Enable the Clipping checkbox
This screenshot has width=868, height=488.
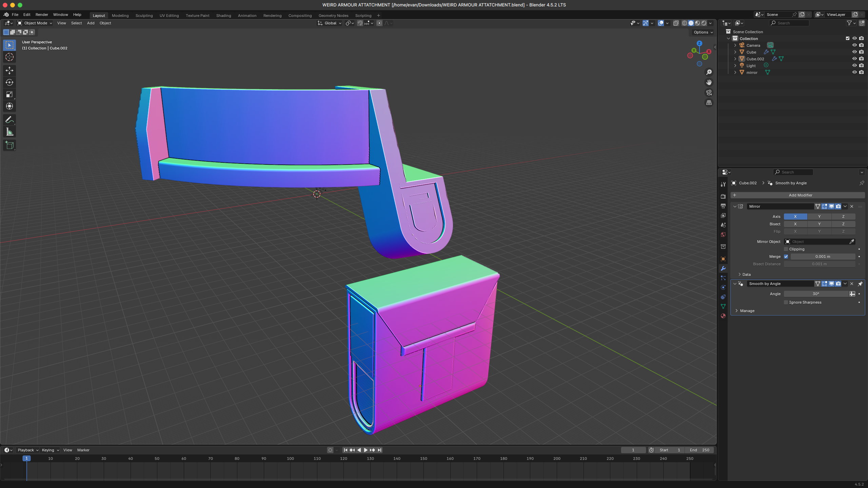click(x=786, y=249)
